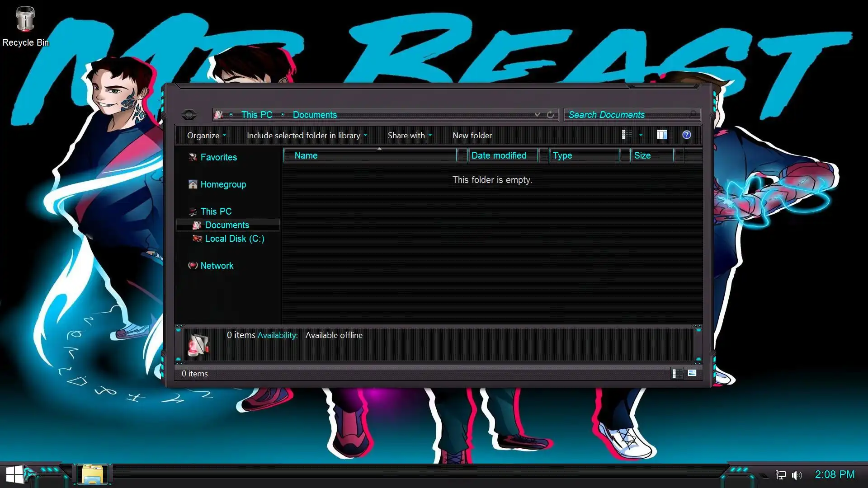Click the back navigation orb button

tap(189, 115)
